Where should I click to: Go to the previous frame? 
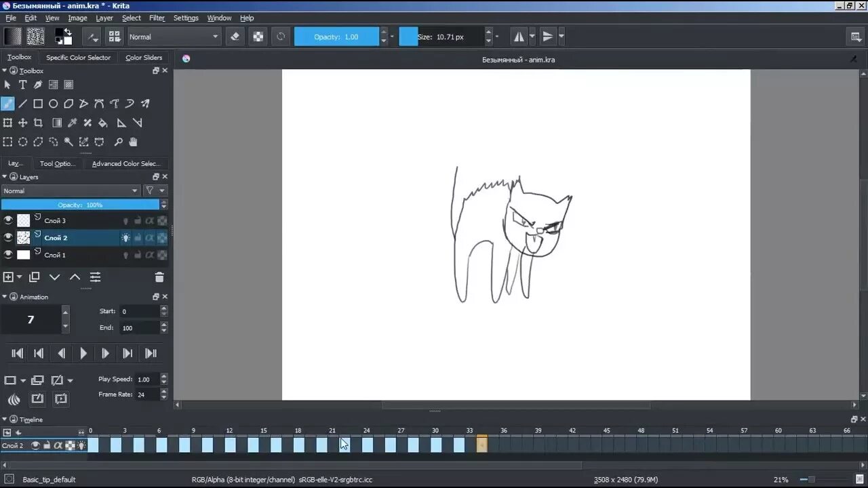pos(62,353)
